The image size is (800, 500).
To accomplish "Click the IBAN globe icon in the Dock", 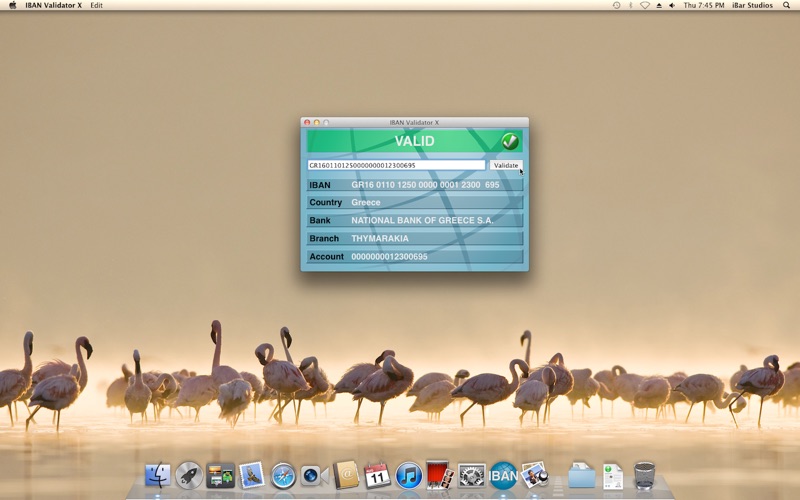I will click(x=503, y=476).
